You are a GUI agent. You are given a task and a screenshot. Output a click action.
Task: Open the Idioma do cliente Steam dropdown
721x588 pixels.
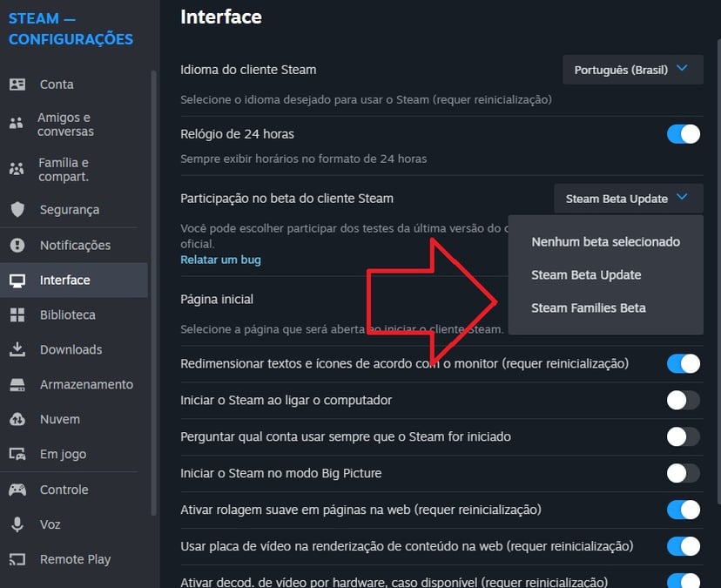click(x=633, y=70)
